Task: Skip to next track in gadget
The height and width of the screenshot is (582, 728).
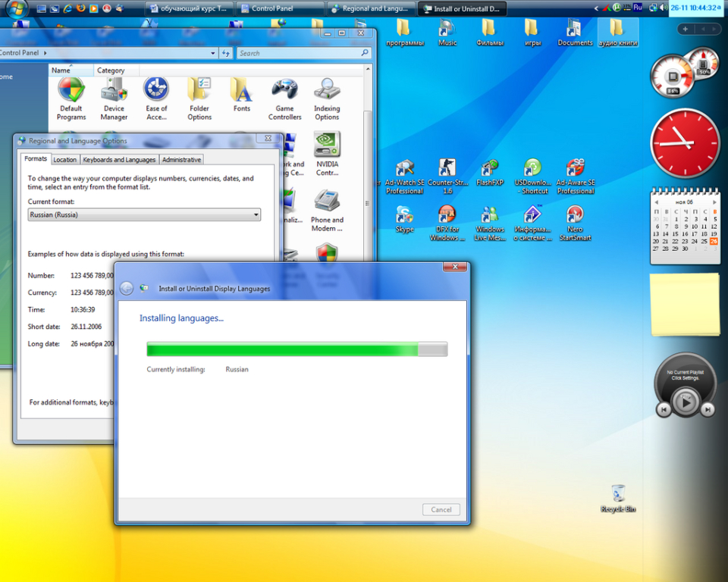Action: (708, 409)
